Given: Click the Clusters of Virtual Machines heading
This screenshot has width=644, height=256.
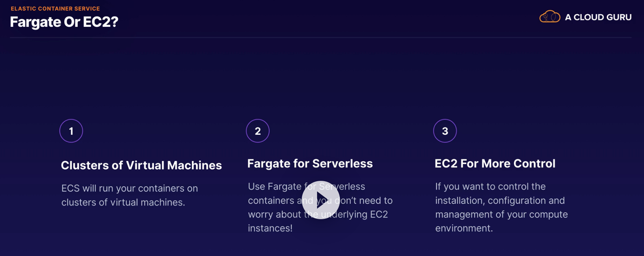Looking at the screenshot, I should coord(141,165).
